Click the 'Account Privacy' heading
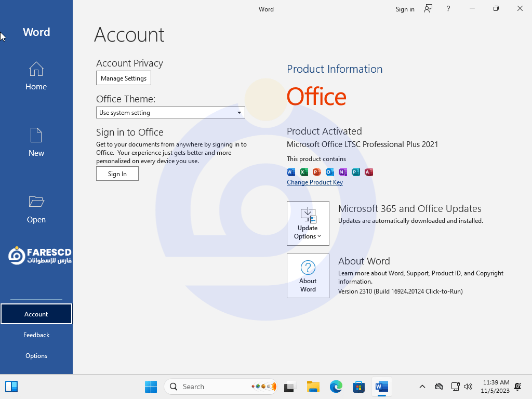Viewport: 532px width, 399px height. [129, 63]
